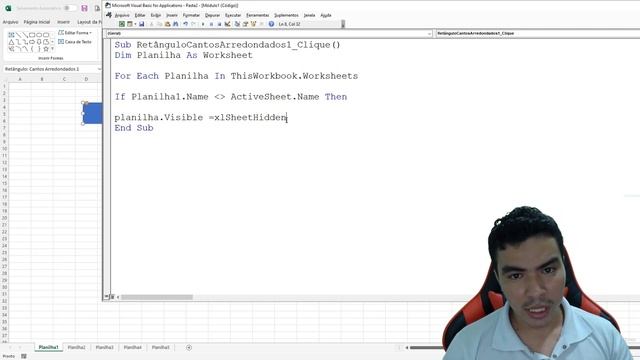Open the Janela menu in VBA editor
Viewport: 640px width, 360px height.
tap(309, 15)
